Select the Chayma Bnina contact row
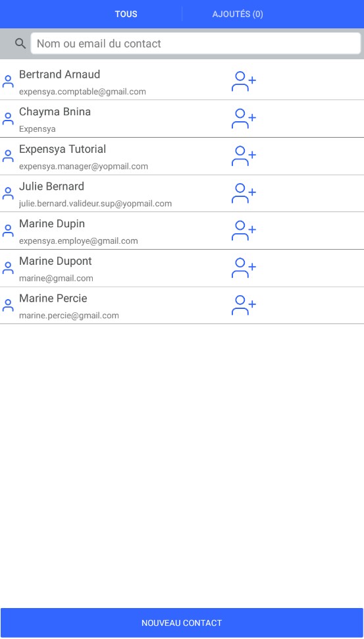Viewport: 364px width, 639px height. [x=182, y=119]
